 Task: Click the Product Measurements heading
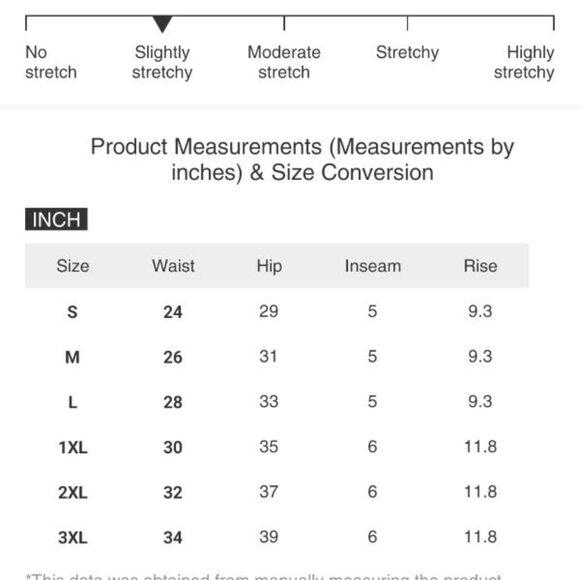(x=302, y=159)
